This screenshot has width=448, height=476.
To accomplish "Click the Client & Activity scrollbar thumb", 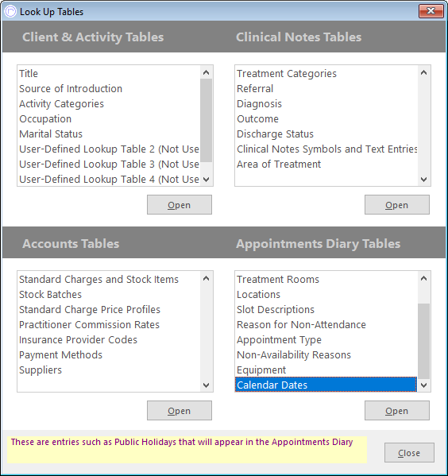I will click(x=206, y=120).
